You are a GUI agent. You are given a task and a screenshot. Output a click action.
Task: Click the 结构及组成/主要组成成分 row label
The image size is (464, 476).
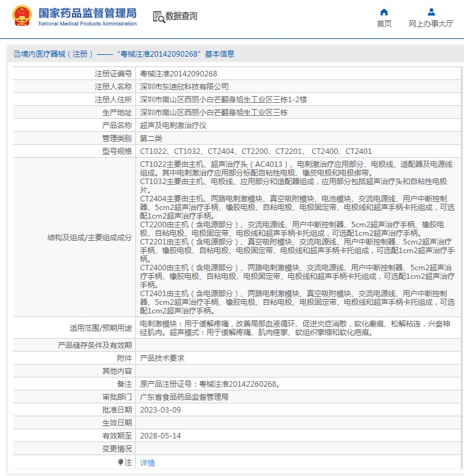(89, 238)
